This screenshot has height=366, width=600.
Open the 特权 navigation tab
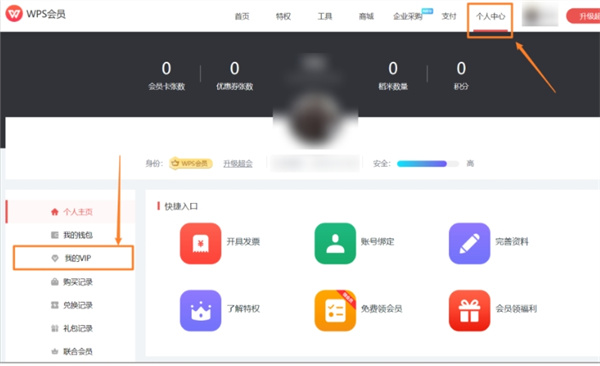pyautogui.click(x=283, y=16)
